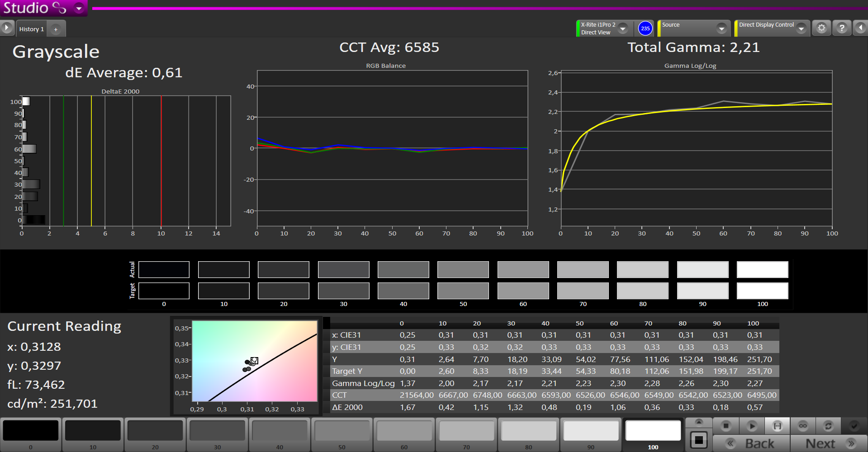
Task: Select the 70 percent grayscale button
Action: point(466,434)
